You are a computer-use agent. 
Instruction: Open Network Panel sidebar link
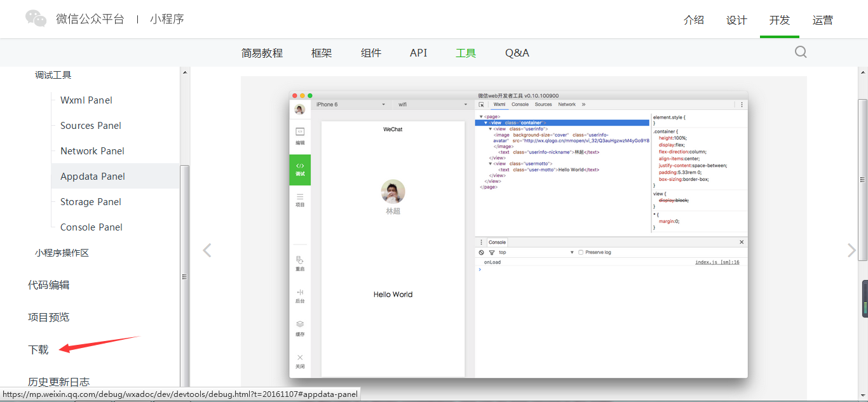92,151
